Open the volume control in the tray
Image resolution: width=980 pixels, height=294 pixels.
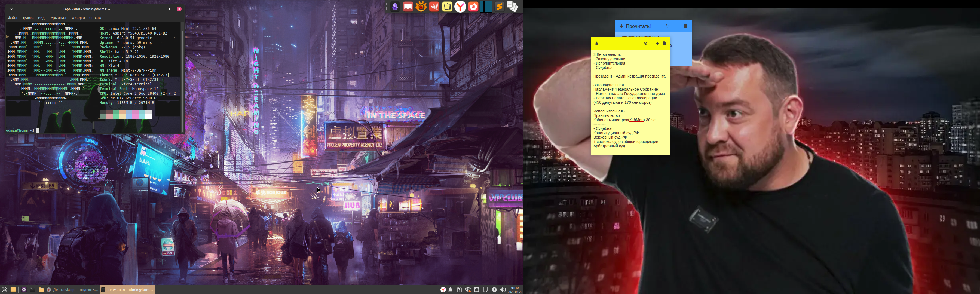pos(503,290)
